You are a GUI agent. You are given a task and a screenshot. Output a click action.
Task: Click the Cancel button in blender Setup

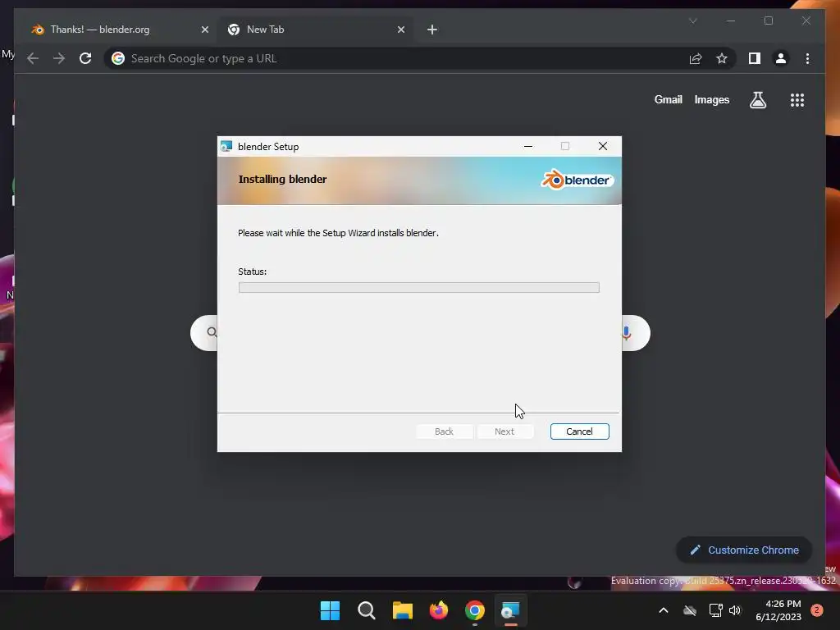(x=579, y=431)
